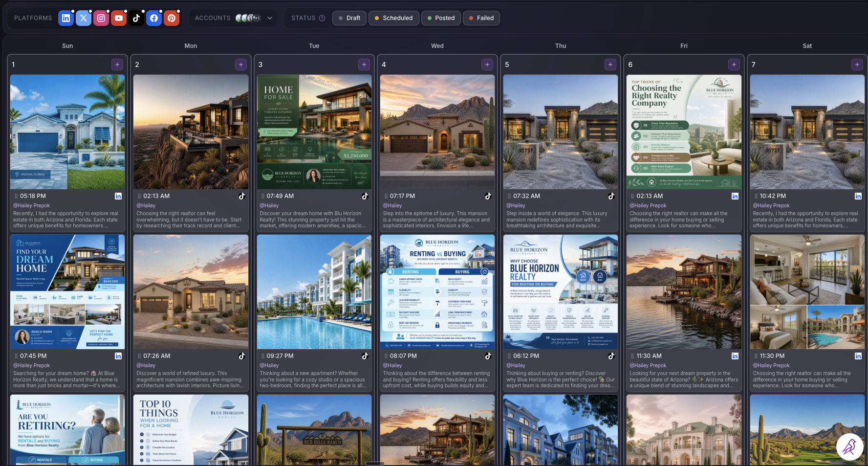This screenshot has height=466, width=868.
Task: Add a post on Tuesday day 3
Action: [x=364, y=65]
